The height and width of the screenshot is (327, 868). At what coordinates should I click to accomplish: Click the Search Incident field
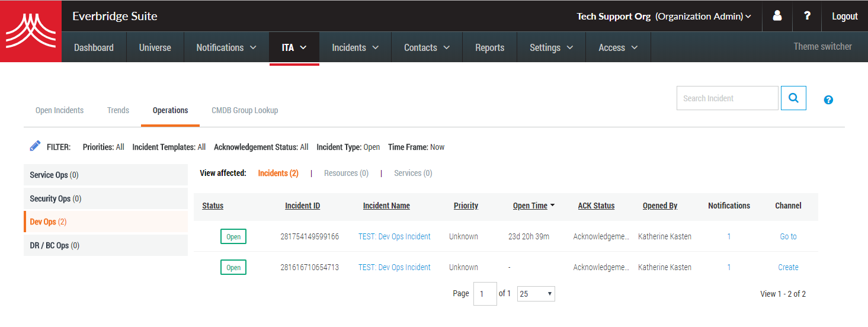[728, 98]
